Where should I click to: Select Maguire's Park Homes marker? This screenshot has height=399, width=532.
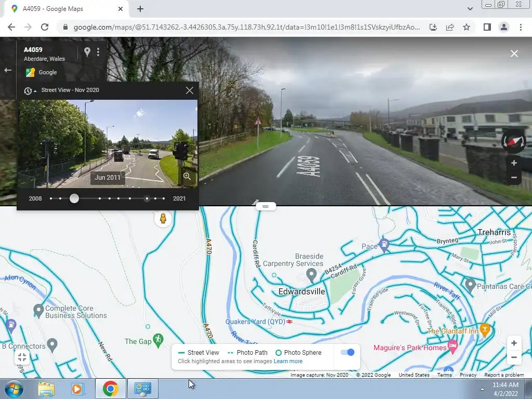point(453,347)
